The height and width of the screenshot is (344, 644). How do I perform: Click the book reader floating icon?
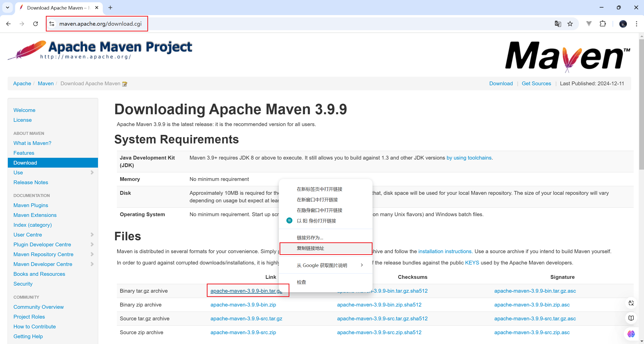[x=631, y=318]
